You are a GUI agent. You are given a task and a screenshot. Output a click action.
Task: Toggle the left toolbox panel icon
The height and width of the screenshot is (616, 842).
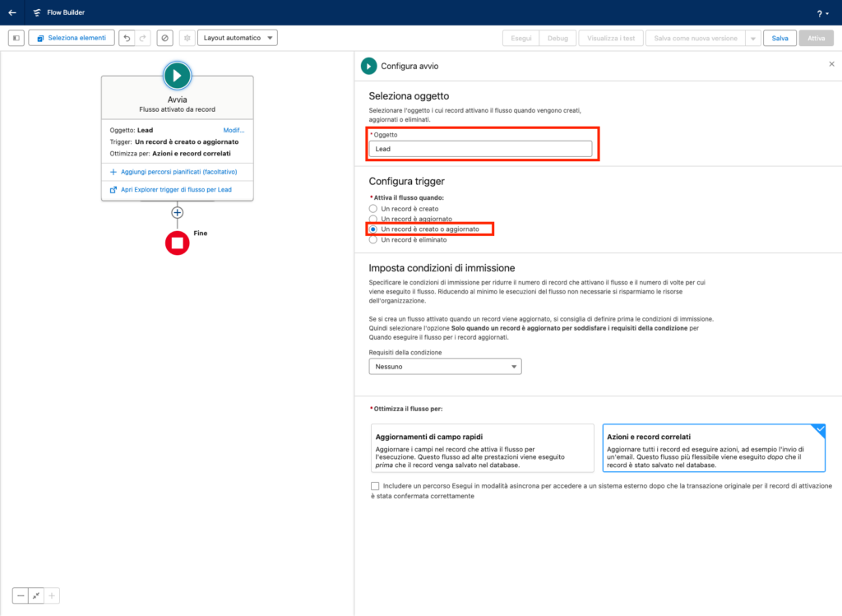tap(16, 38)
